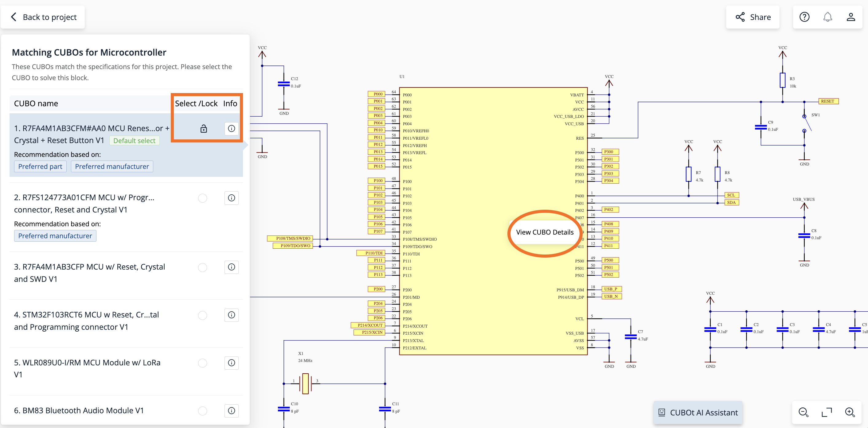Select the BM83 Bluetooth Audio radio button
868x428 pixels.
202,411
